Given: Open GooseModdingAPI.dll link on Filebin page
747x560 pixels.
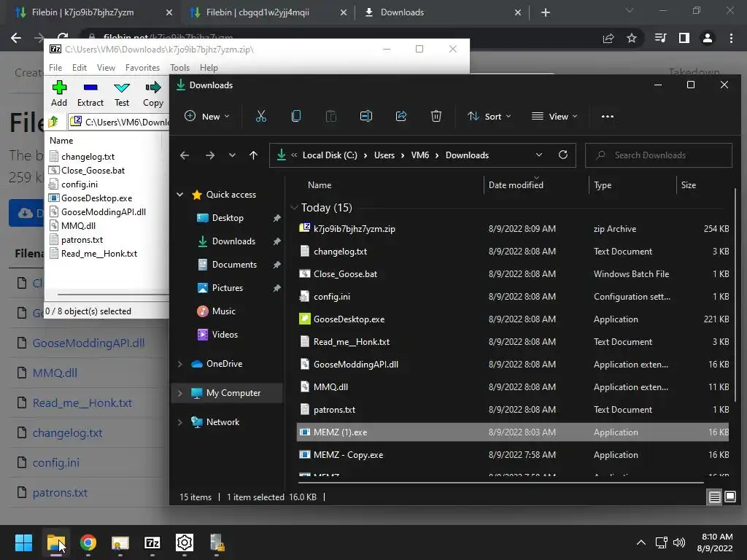Looking at the screenshot, I should [x=88, y=343].
